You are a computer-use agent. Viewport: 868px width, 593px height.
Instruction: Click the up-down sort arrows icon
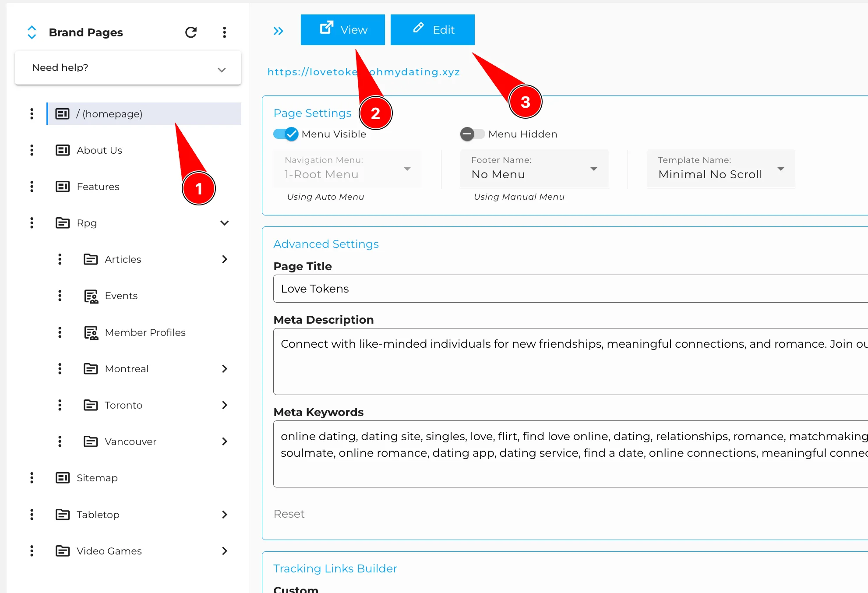[x=32, y=32]
